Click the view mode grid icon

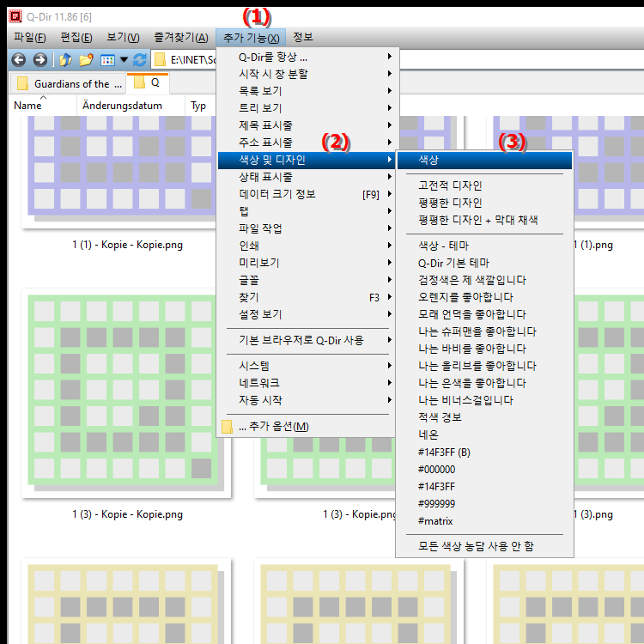[x=107, y=60]
